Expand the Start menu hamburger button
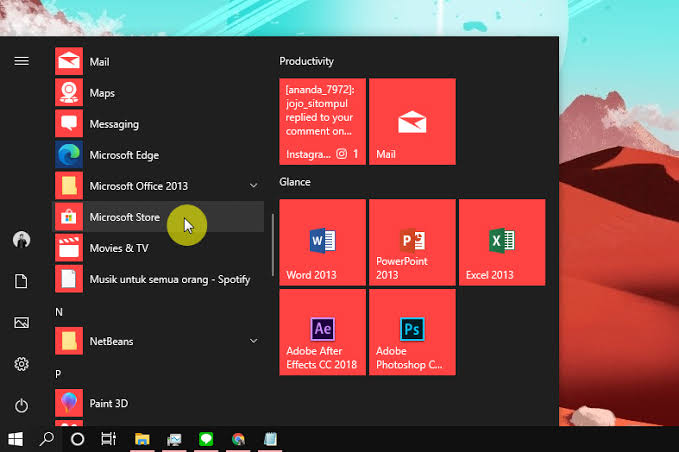This screenshot has height=452, width=679. (x=22, y=61)
